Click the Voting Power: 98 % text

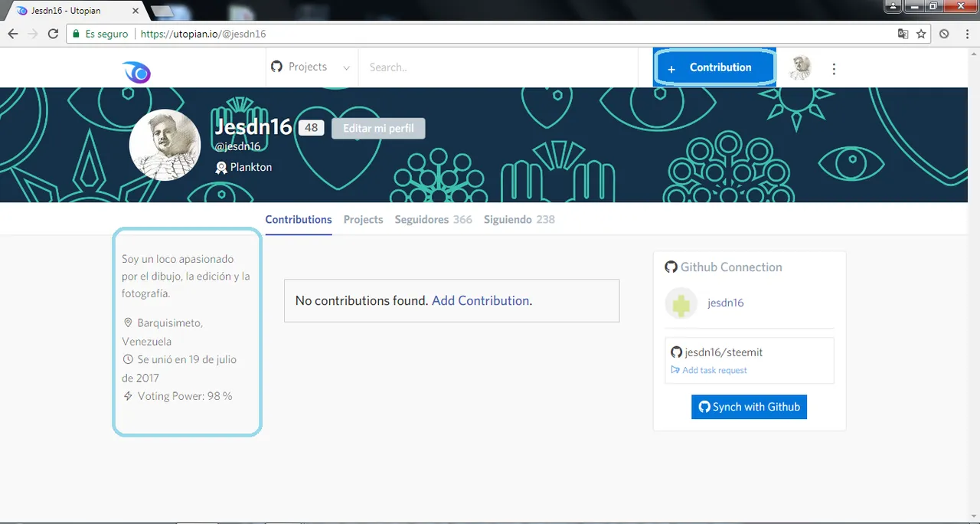coord(185,396)
